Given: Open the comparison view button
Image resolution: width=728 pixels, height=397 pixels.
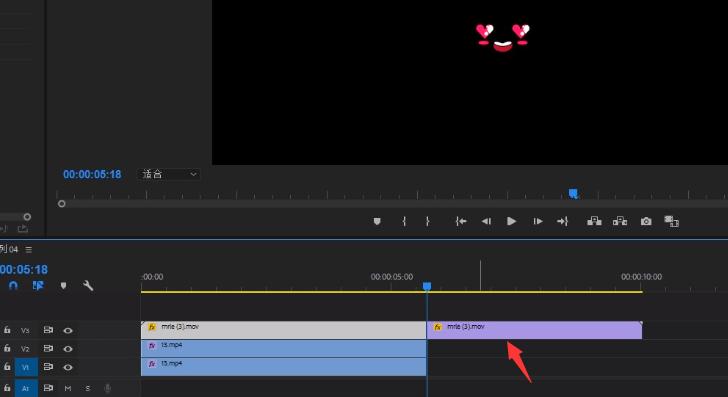Looking at the screenshot, I should click(x=671, y=221).
